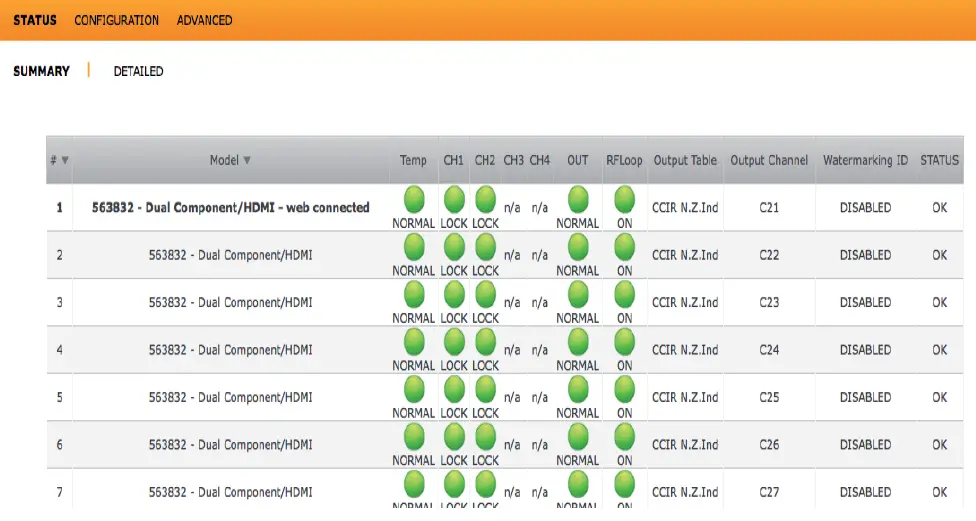Select the row 7 model name
This screenshot has height=521, width=976.
coord(230,492)
